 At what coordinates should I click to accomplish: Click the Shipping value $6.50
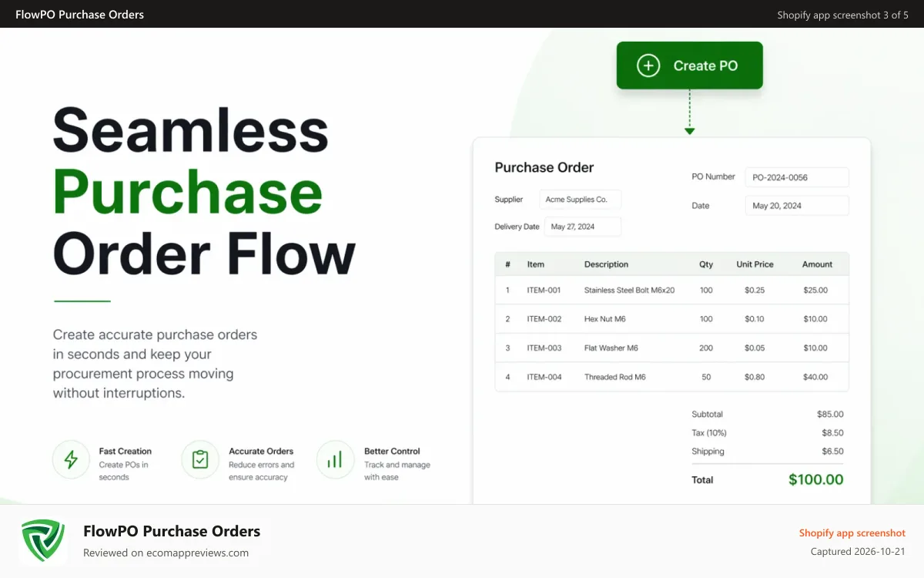(x=832, y=452)
